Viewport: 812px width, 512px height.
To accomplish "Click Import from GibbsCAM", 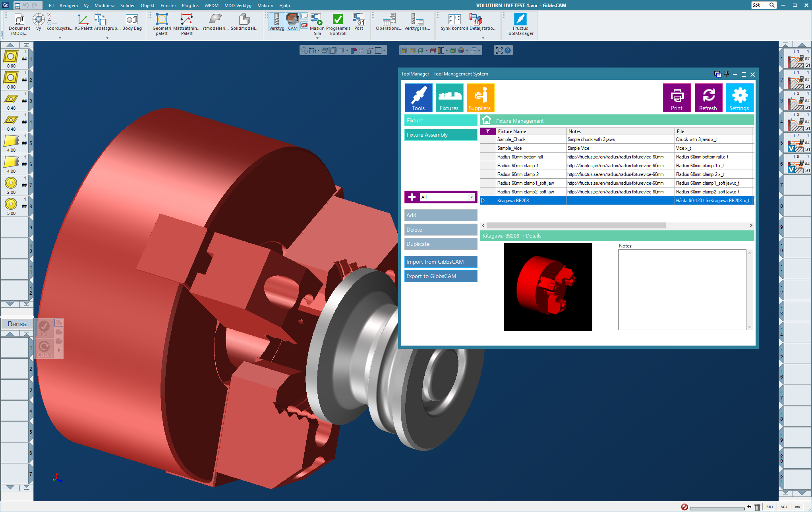I will [x=441, y=262].
